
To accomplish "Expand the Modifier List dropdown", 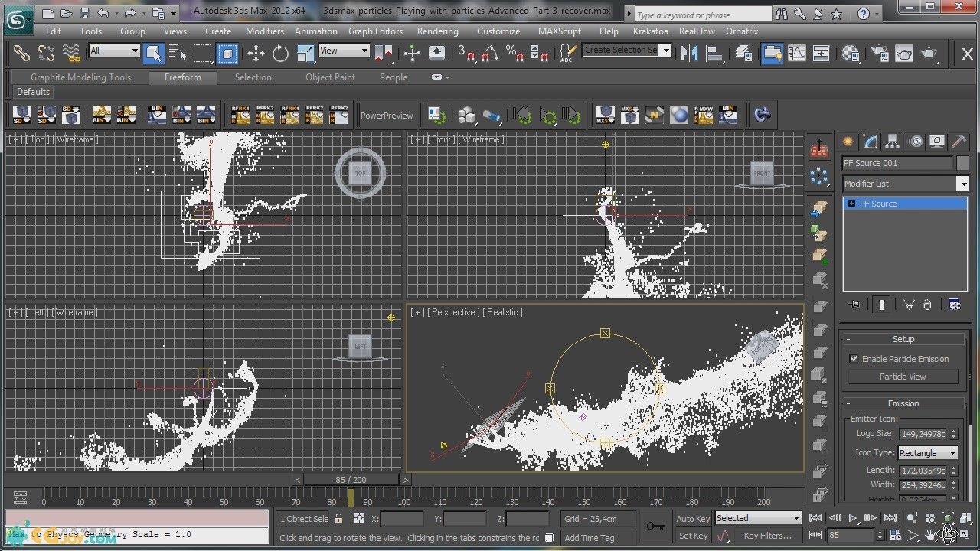I will 906,184.
